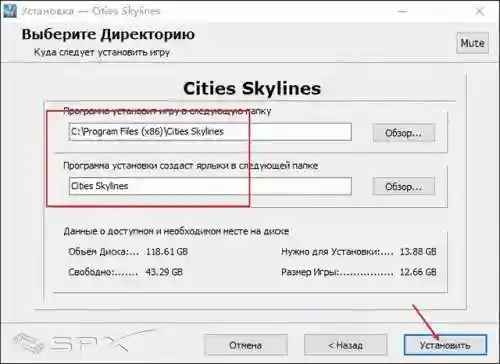
Task: Click the window title text Установка — Cities Skylines
Action: [91, 11]
